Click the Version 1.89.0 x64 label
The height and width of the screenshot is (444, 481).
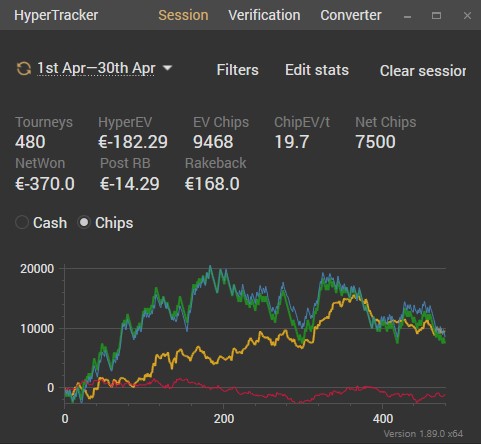click(x=423, y=434)
